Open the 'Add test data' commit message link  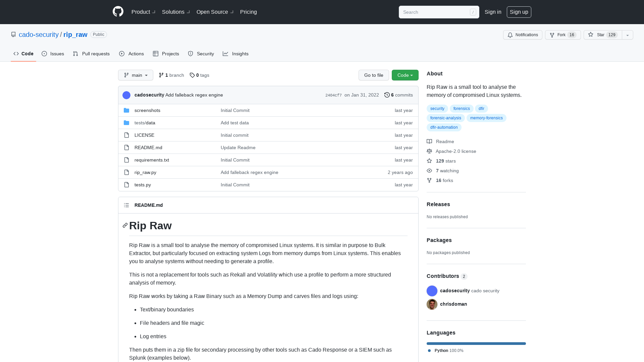pyautogui.click(x=235, y=123)
